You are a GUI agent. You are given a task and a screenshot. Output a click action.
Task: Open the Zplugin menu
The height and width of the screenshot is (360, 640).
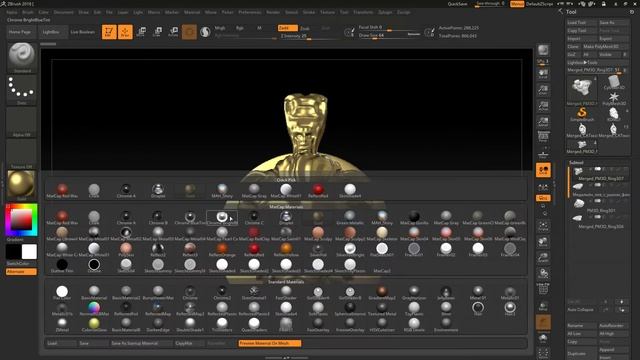(x=384, y=12)
